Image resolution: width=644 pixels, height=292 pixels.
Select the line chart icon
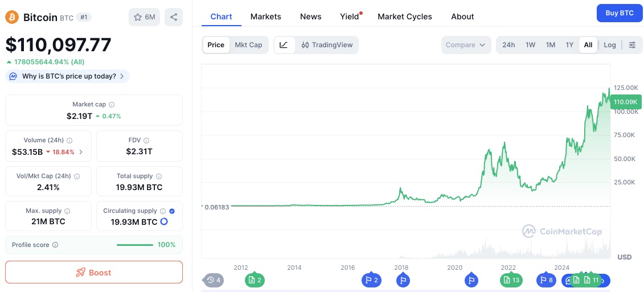[284, 45]
